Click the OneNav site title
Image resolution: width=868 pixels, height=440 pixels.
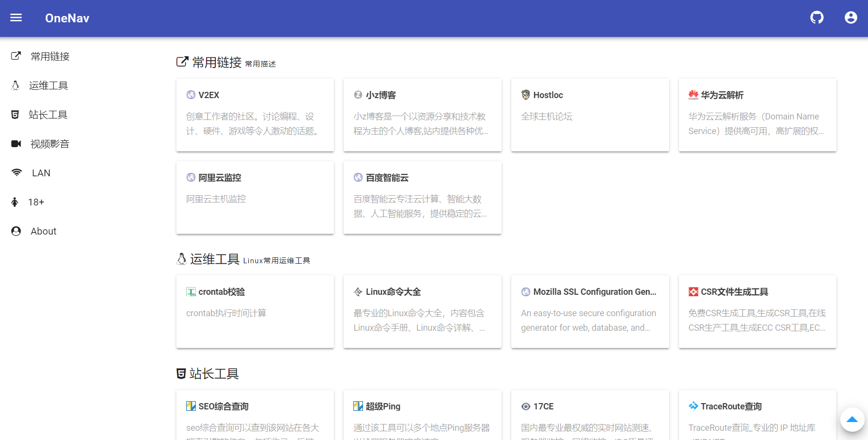67,18
